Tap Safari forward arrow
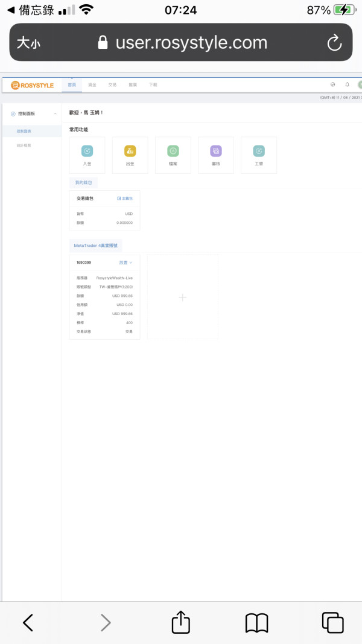Viewport: 362px width, 644px height. [106, 623]
